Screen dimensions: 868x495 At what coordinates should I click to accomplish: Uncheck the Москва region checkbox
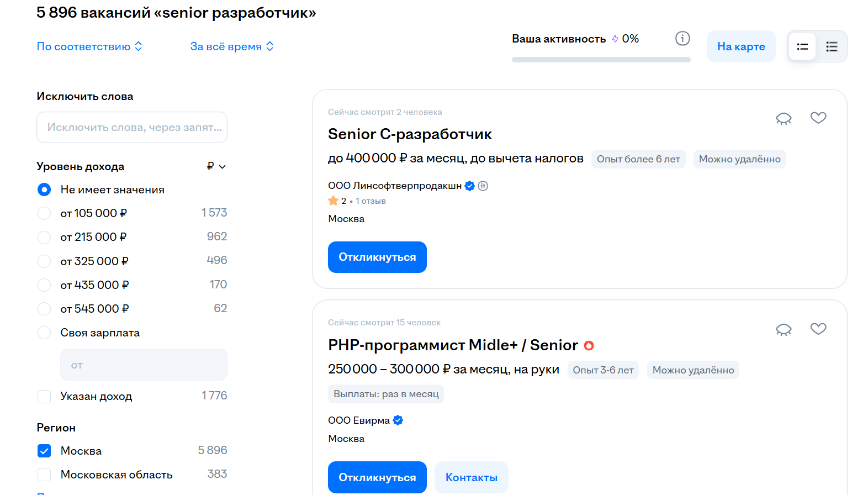44,451
